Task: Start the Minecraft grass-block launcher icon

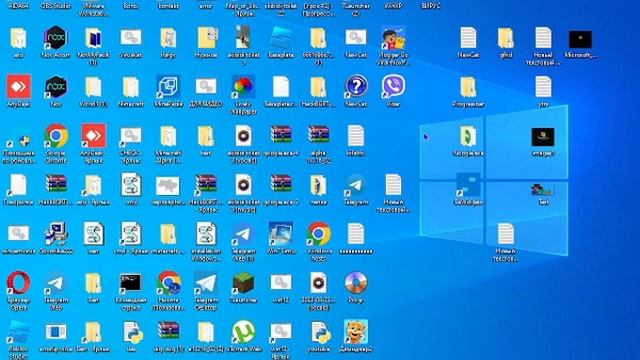Action: [243, 282]
